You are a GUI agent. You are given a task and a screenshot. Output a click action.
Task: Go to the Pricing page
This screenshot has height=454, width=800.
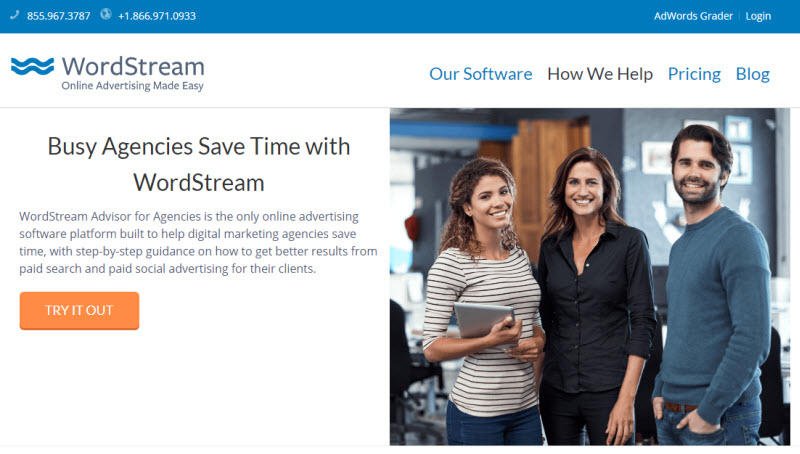click(x=694, y=74)
